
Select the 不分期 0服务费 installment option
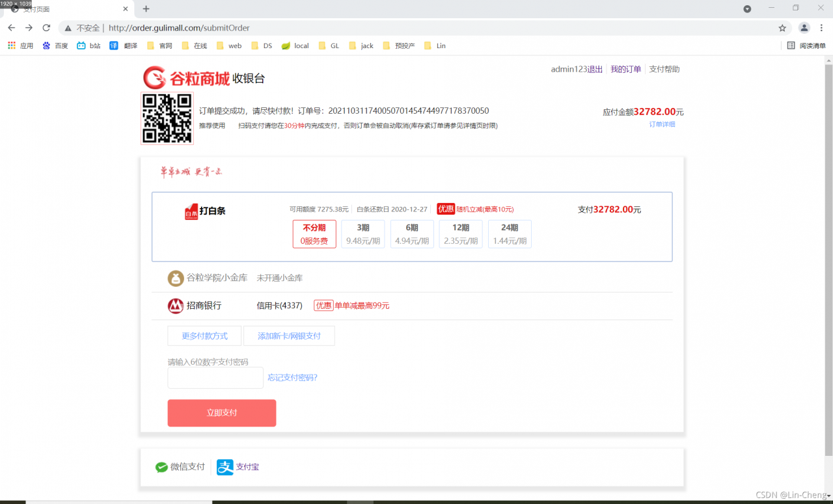tap(314, 234)
